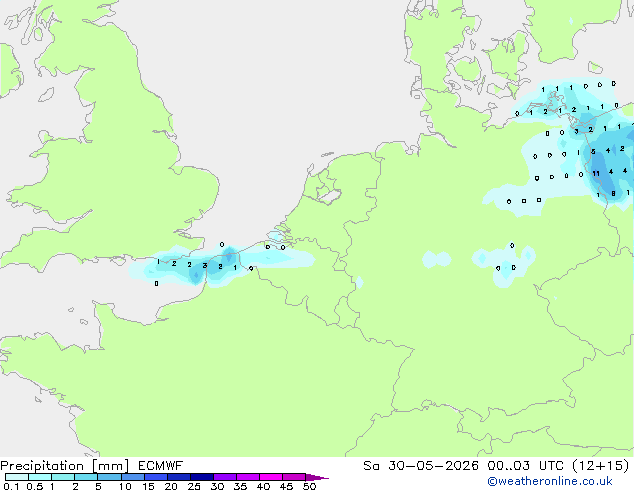Select the 25–30 mm dark blue legend swatch
The image size is (634, 490).
click(201, 477)
